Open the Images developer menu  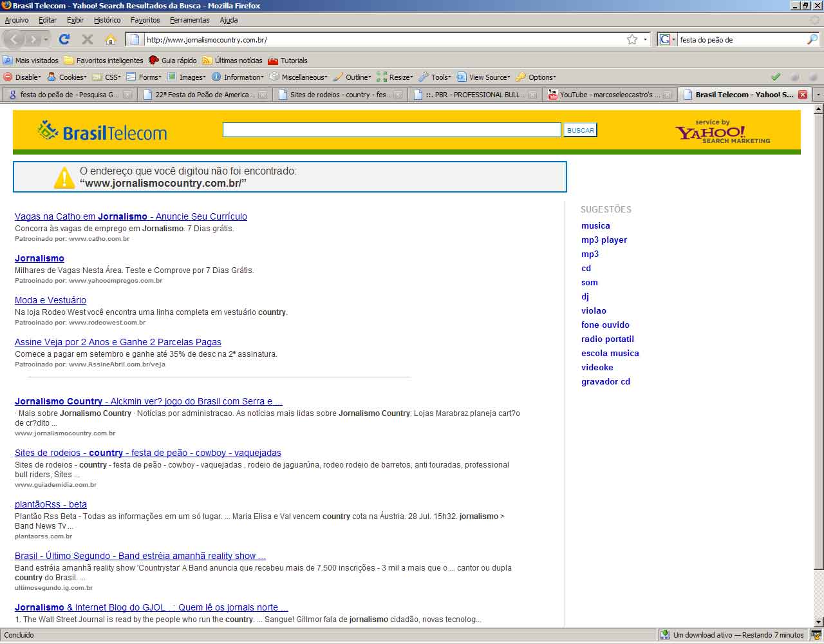(x=187, y=77)
